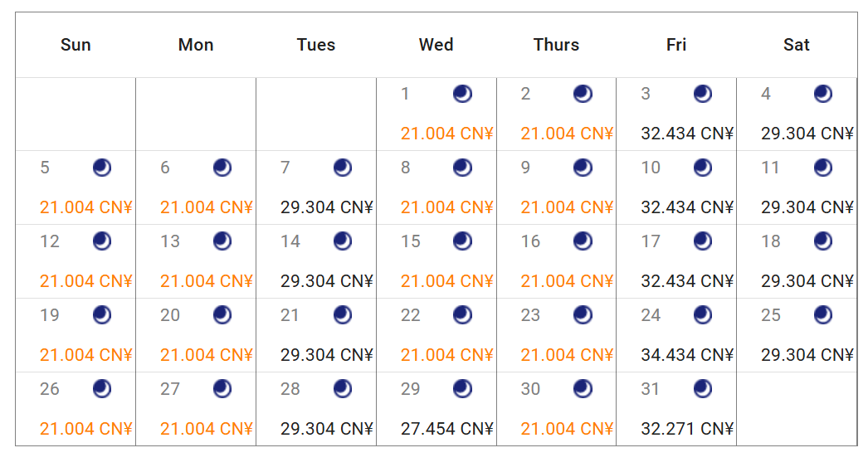Select date number 28 in the calendar
Viewport: 868px width, 472px height.
click(x=290, y=389)
